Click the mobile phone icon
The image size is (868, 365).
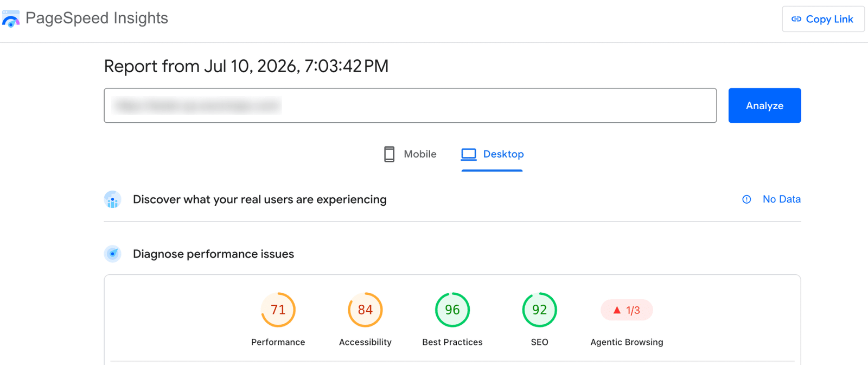point(389,154)
